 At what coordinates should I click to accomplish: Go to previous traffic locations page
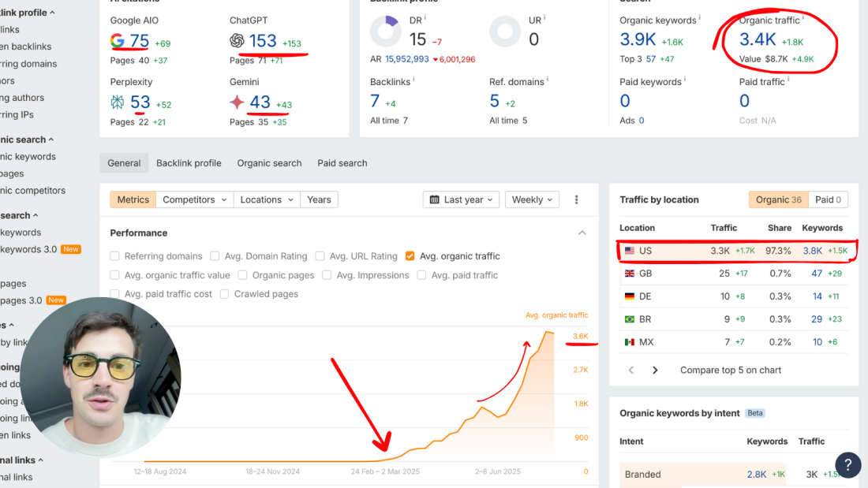click(x=631, y=371)
